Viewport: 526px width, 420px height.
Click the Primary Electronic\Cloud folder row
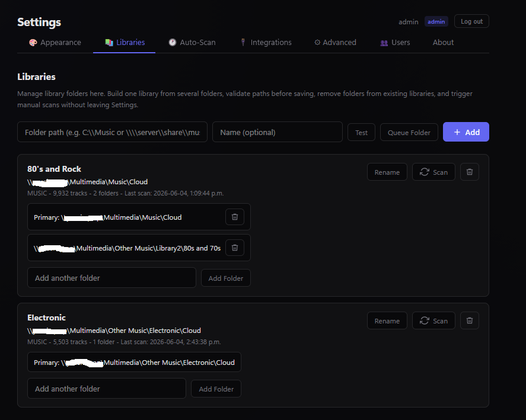pos(134,362)
